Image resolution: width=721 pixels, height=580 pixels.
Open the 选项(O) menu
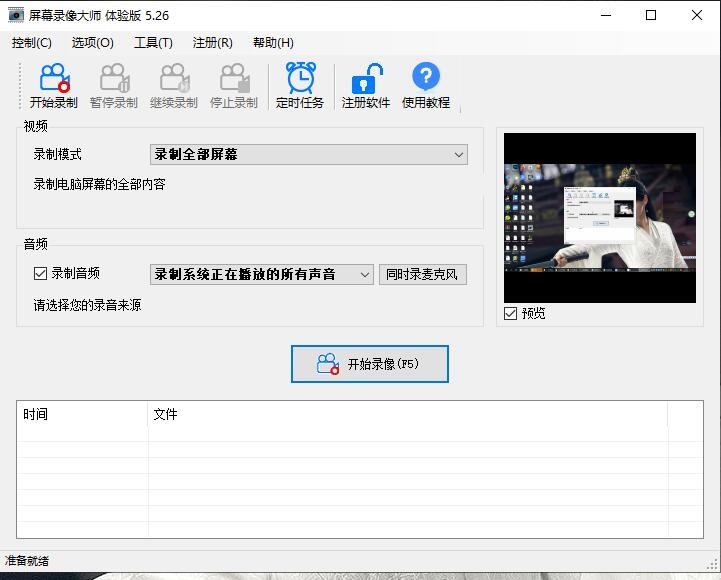pyautogui.click(x=92, y=43)
